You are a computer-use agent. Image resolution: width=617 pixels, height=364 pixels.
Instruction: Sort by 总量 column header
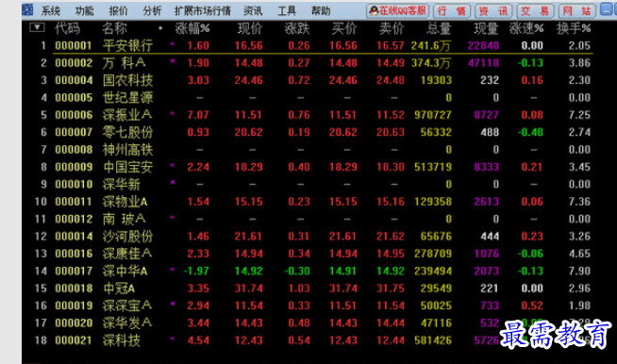[x=439, y=28]
